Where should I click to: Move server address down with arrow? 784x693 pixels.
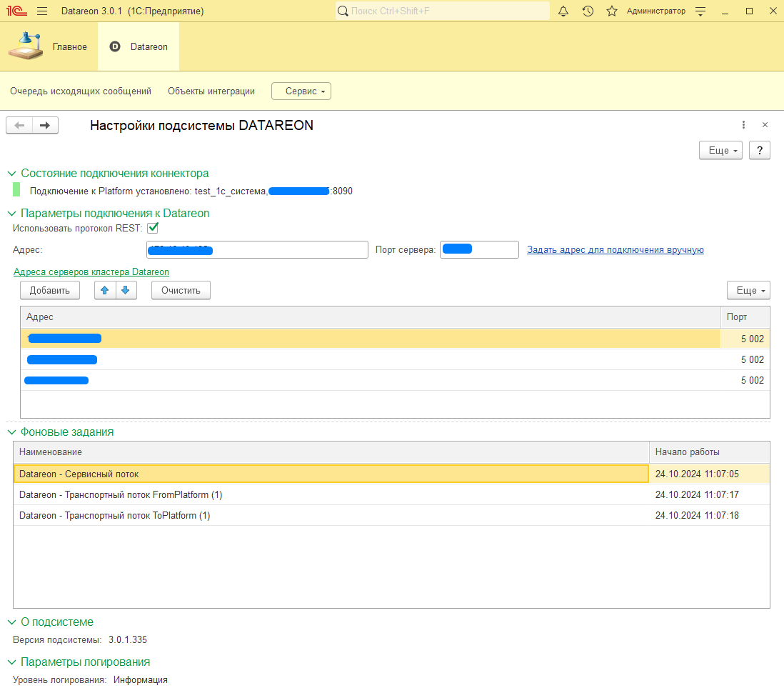click(x=125, y=290)
